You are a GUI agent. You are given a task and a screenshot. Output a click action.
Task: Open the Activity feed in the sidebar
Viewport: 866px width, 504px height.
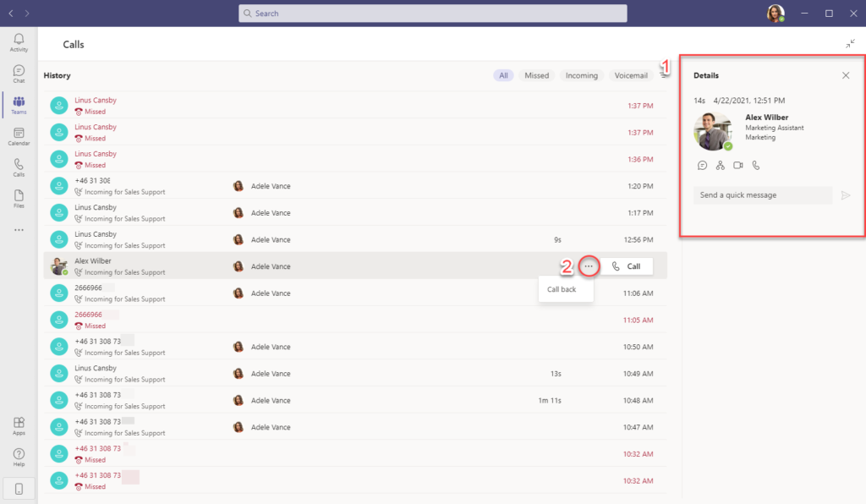tap(19, 42)
